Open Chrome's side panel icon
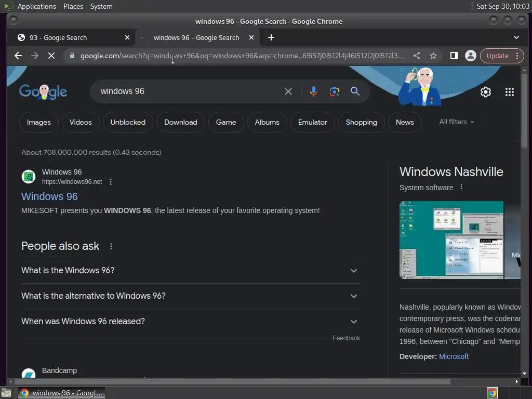 (x=454, y=56)
